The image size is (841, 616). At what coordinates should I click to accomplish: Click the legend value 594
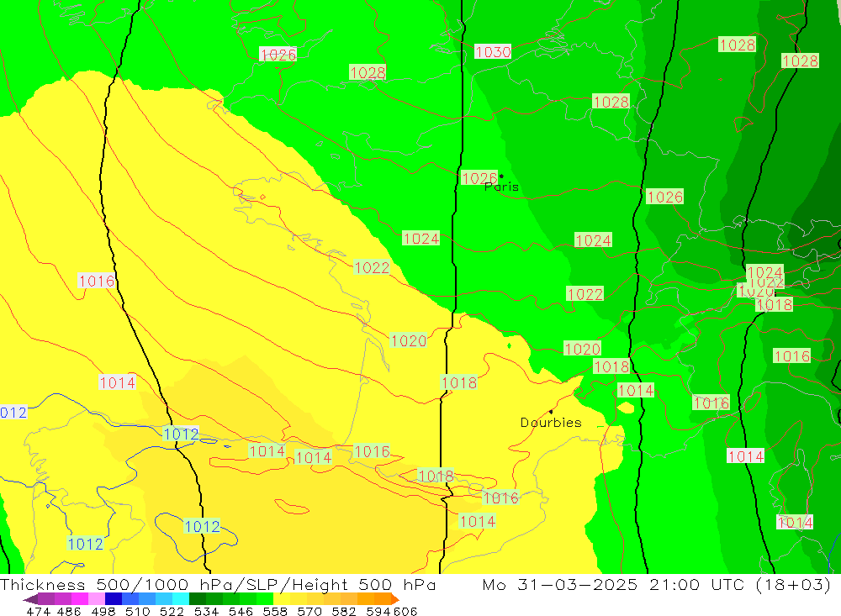[x=378, y=611]
